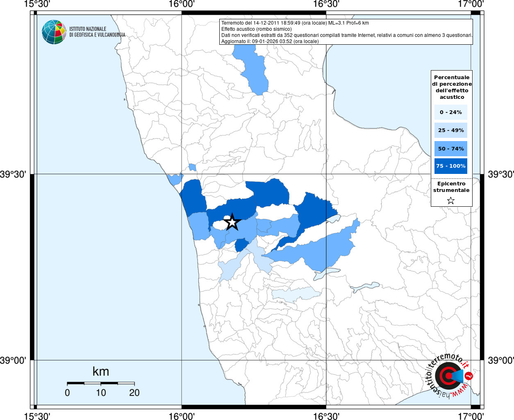The width and height of the screenshot is (514, 420).
Task: Click the top 17°00' longitude label
Action: coord(471,5)
